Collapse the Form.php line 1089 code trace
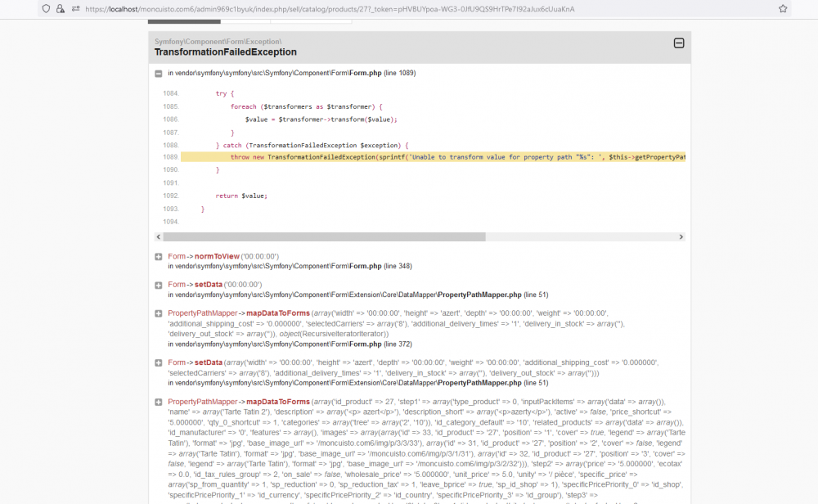 pos(159,74)
